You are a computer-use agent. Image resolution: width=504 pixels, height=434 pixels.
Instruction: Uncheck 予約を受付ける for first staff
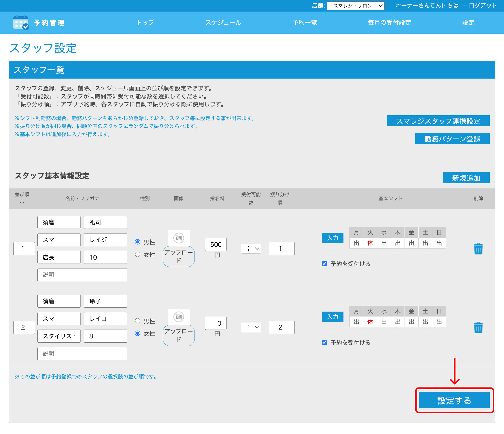325,264
